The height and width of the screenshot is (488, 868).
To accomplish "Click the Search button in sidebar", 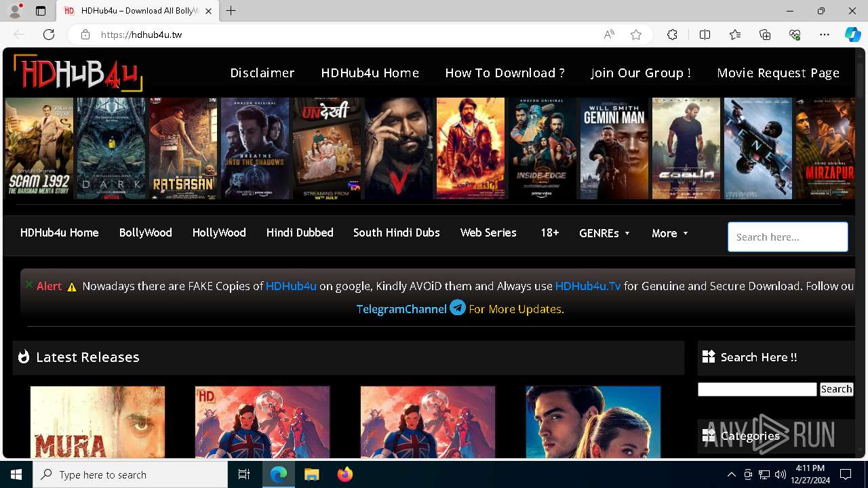I will [x=836, y=389].
